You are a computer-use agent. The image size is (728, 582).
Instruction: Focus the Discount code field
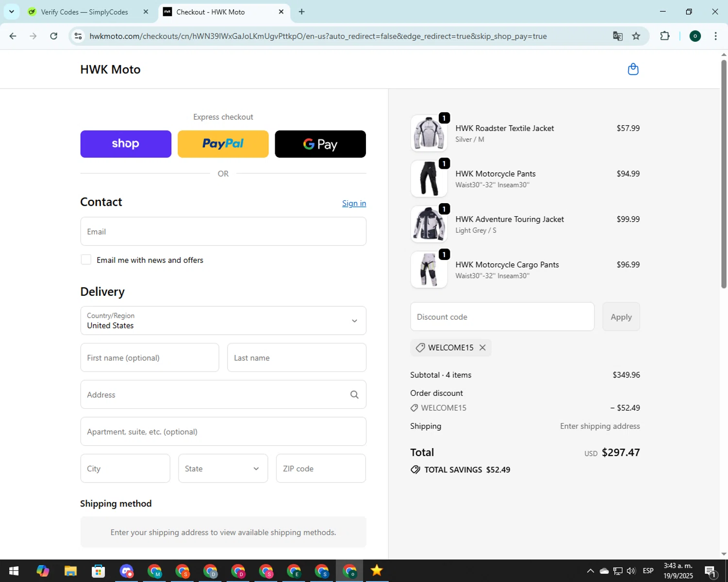coord(502,317)
